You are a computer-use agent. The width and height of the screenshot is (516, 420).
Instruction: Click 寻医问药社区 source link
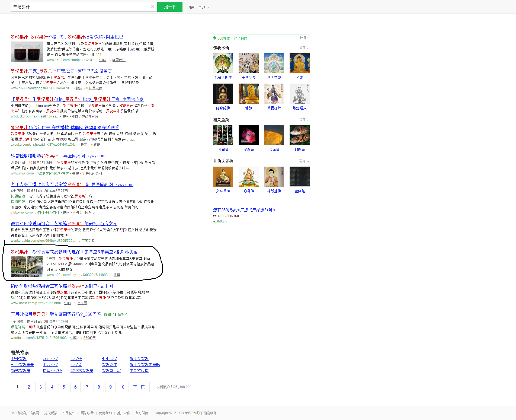[86, 212]
